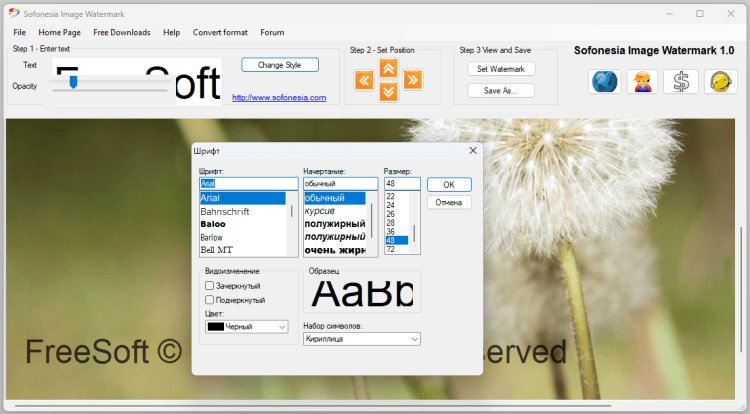The width and height of the screenshot is (750, 414).
Task: Open the www.sofonesia.com link
Action: [279, 98]
